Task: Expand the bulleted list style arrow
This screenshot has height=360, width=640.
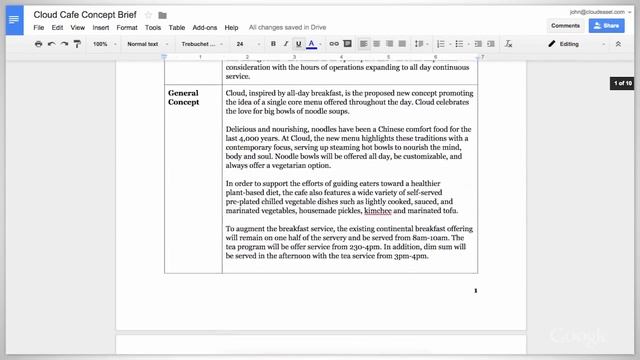Action: pyautogui.click(x=469, y=44)
